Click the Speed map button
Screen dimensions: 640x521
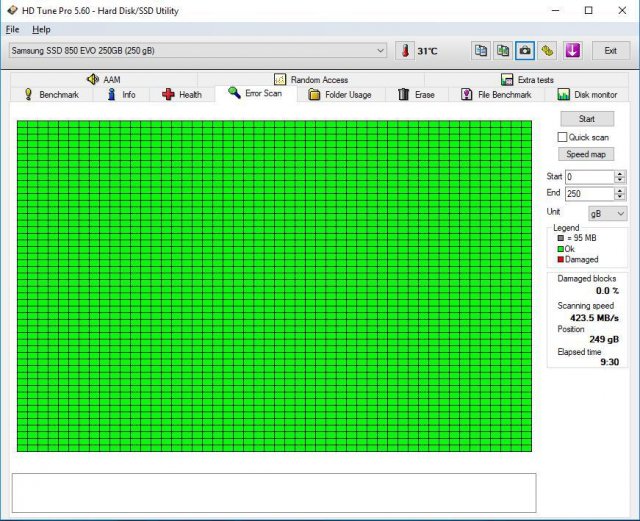(585, 154)
